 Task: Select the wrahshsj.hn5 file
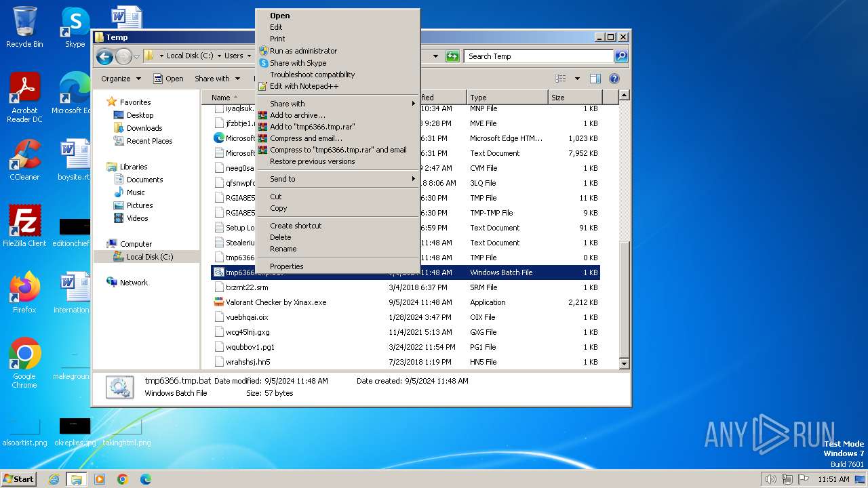pos(406,362)
